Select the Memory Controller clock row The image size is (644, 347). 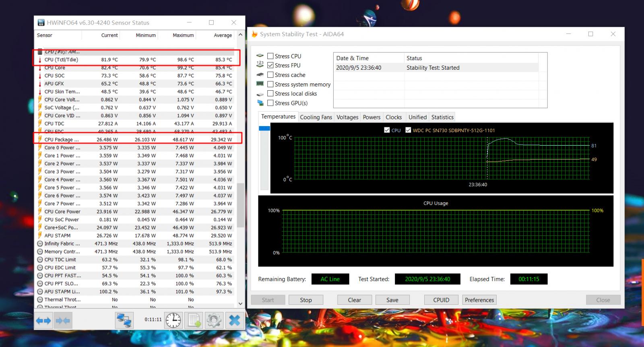[x=135, y=252]
